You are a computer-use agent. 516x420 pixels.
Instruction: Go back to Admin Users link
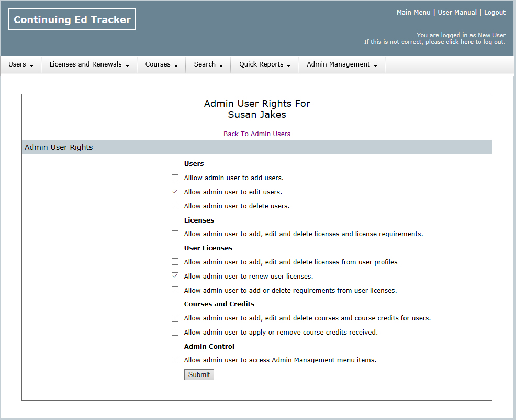click(x=256, y=134)
